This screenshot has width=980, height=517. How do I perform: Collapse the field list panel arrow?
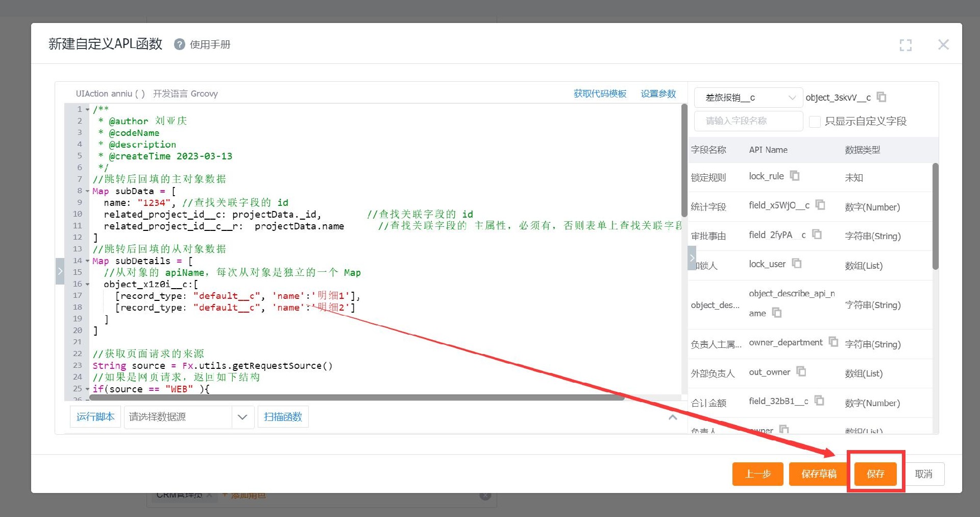coord(692,258)
